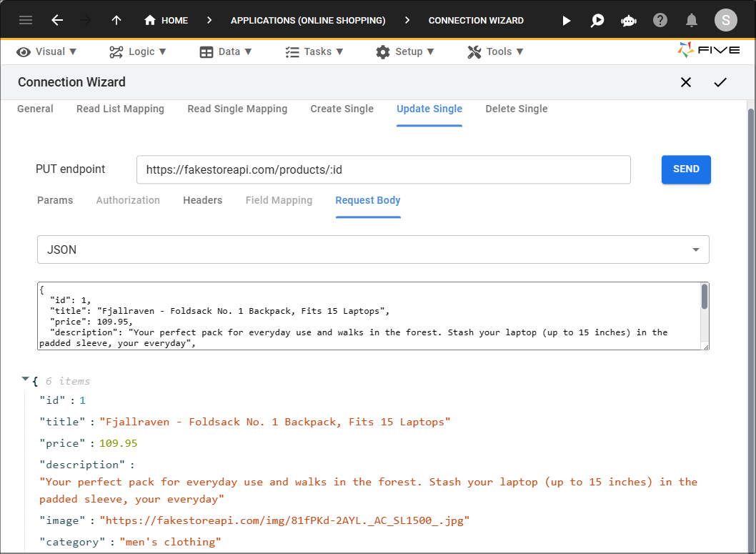Go back with the left arrow

point(57,20)
